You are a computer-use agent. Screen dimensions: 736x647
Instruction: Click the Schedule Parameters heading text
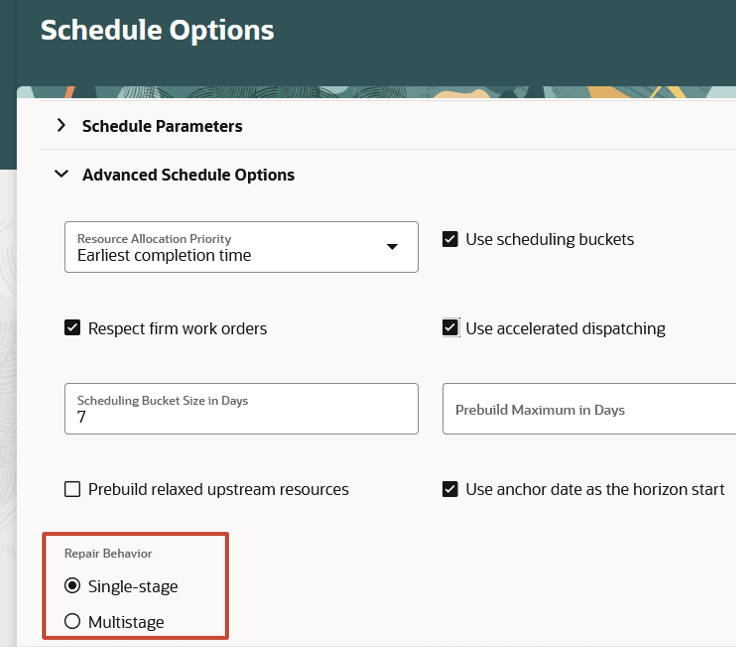(162, 126)
